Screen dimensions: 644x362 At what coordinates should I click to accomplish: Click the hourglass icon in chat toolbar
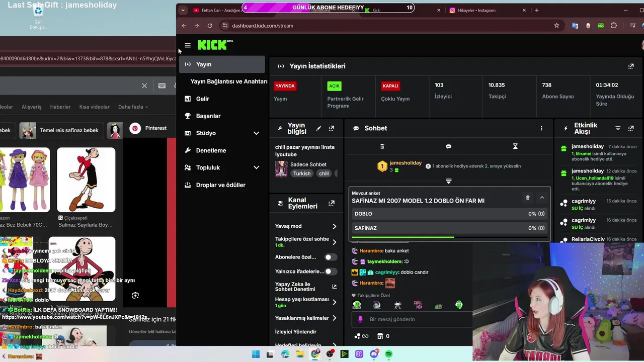click(x=515, y=146)
